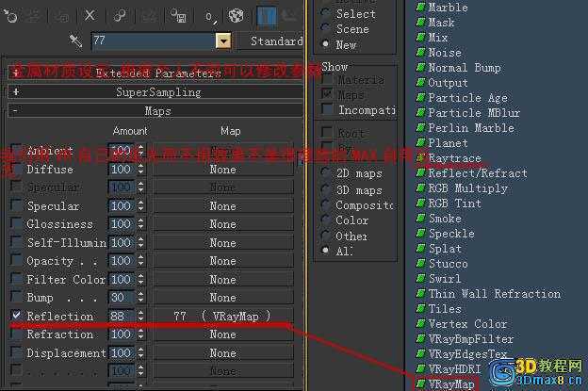Click the material name field 77
The width and height of the screenshot is (588, 391).
pyautogui.click(x=153, y=41)
